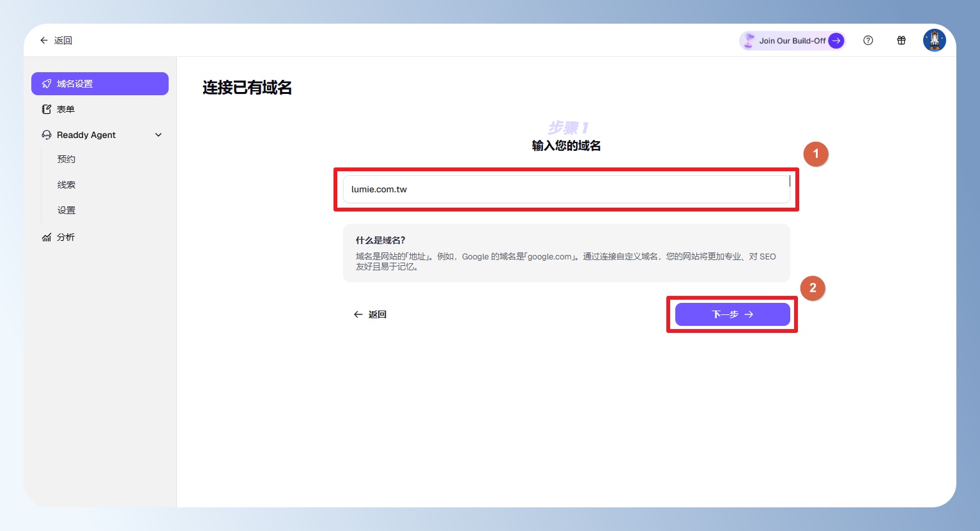
Task: Click the help question mark icon
Action: tap(868, 40)
